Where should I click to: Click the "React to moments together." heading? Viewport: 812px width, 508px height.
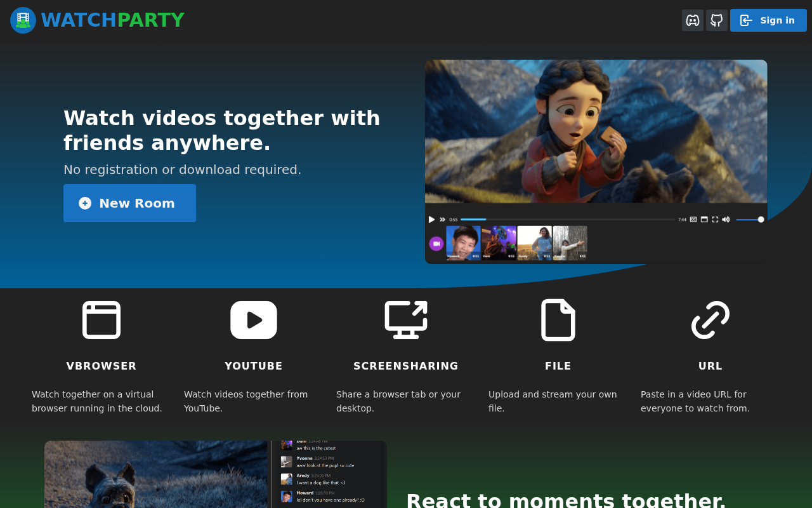pyautogui.click(x=566, y=500)
